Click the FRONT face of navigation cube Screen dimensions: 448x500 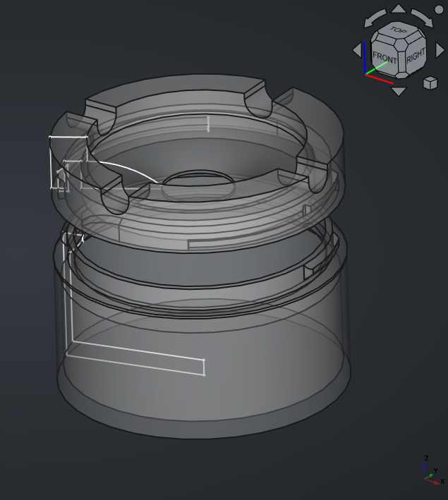pyautogui.click(x=385, y=58)
